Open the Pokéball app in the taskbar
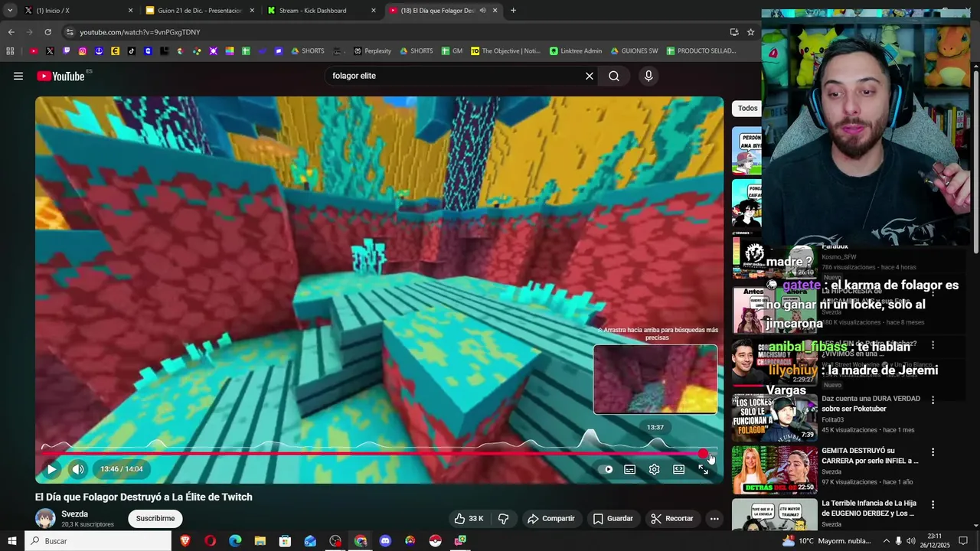The image size is (980, 551). pyautogui.click(x=435, y=541)
